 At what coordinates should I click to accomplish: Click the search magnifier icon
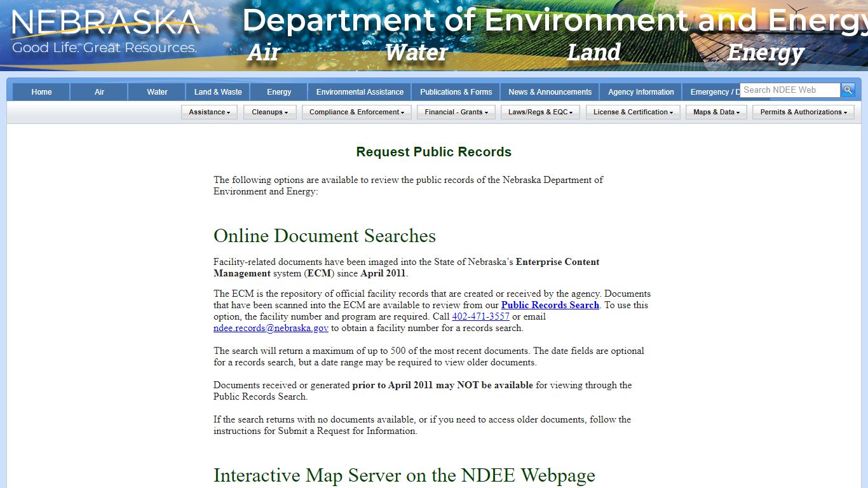point(848,90)
